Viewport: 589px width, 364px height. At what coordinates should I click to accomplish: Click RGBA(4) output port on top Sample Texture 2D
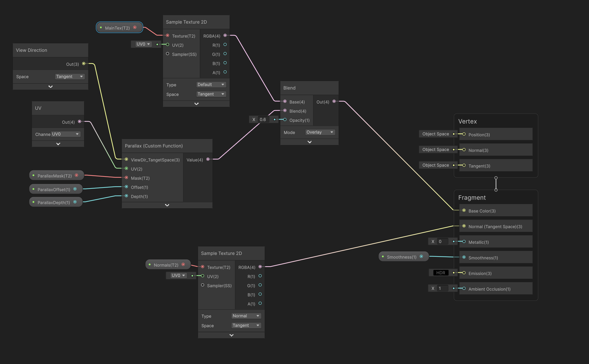tap(225, 35)
